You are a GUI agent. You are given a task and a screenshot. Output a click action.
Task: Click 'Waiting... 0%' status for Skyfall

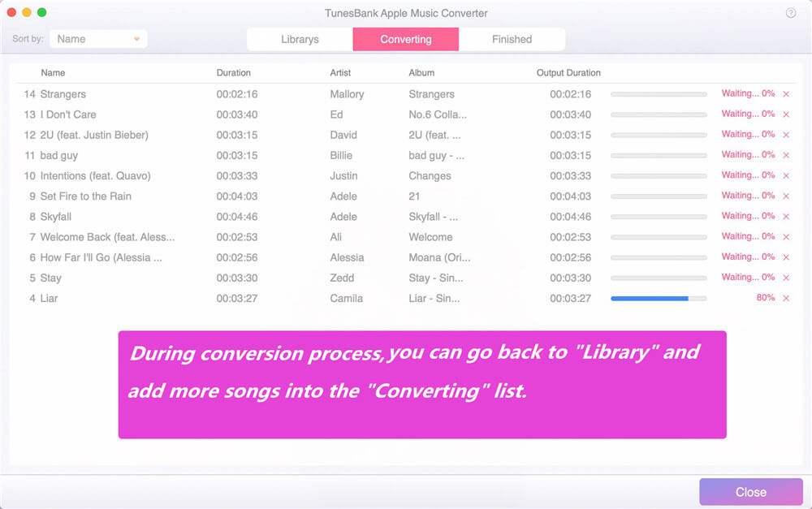[x=749, y=216]
